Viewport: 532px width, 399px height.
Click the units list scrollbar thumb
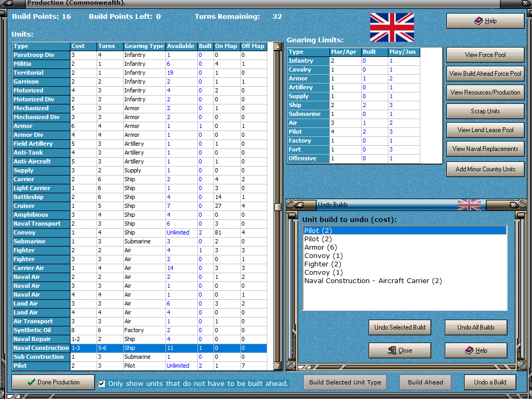coord(278,207)
